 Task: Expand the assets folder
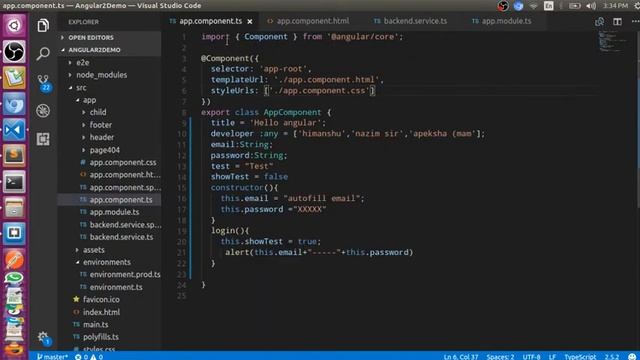109,250
